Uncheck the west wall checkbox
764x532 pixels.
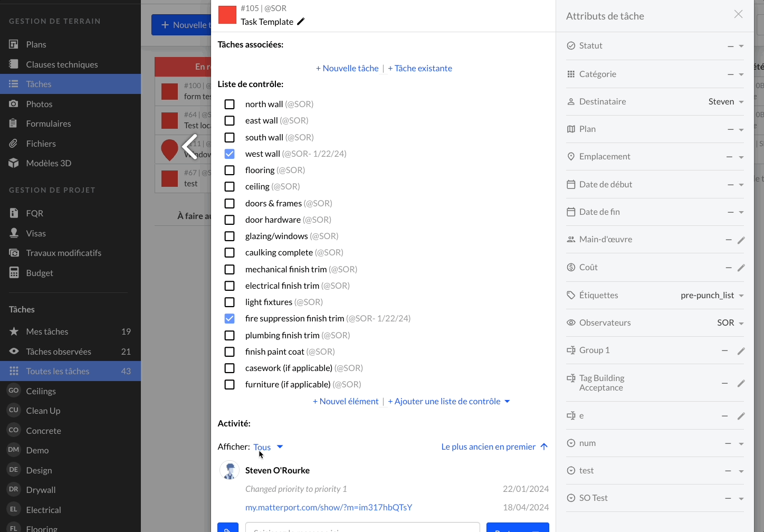(x=230, y=154)
